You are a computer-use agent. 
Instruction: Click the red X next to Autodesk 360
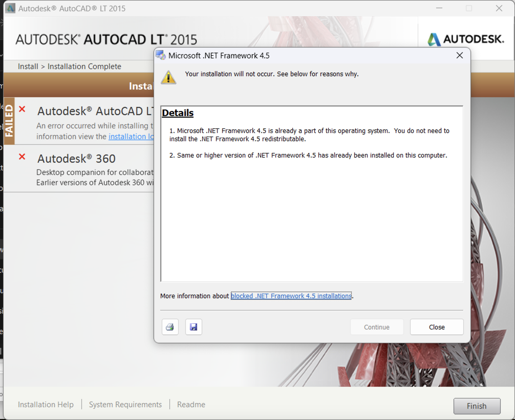click(x=22, y=157)
